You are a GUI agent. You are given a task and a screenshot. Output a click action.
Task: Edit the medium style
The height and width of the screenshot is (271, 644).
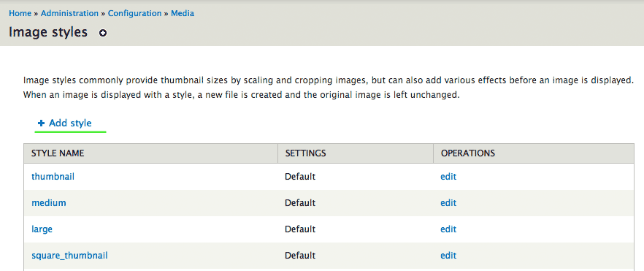(448, 203)
